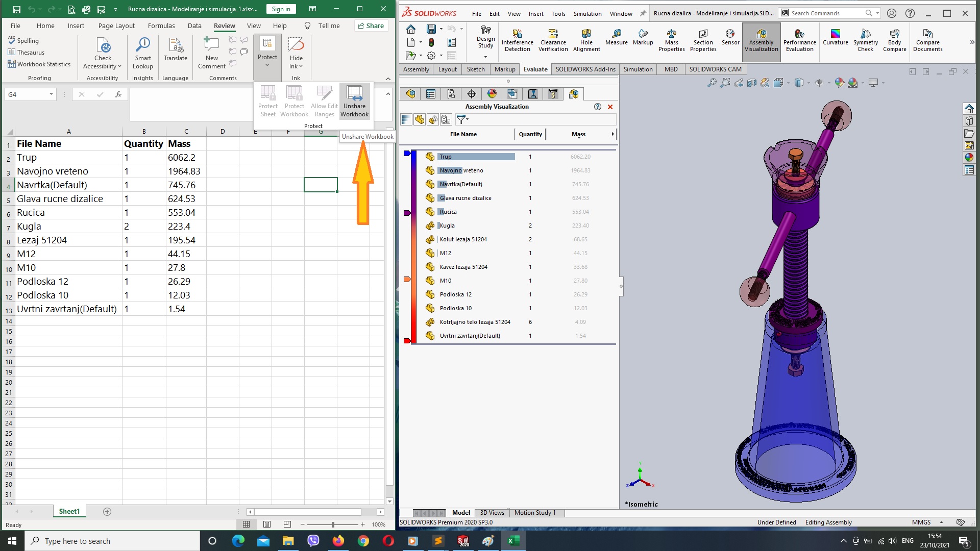Viewport: 980px width, 551px height.
Task: Open DimXpertManager crosshair tab icon
Action: point(472,94)
